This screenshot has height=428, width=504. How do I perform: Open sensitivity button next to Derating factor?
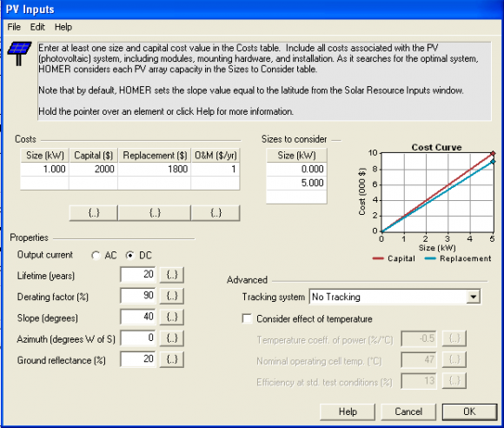[x=172, y=296]
